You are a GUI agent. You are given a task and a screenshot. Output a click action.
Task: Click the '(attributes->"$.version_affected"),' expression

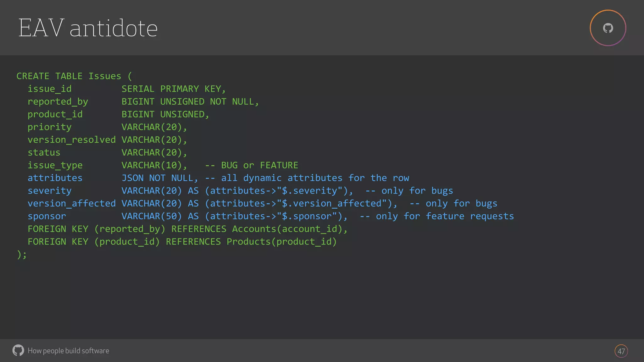point(301,204)
